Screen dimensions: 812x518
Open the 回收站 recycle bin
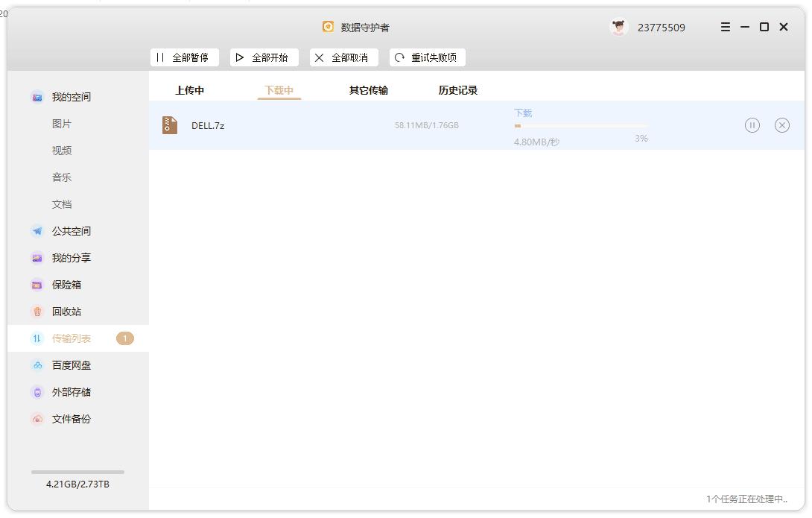point(65,312)
